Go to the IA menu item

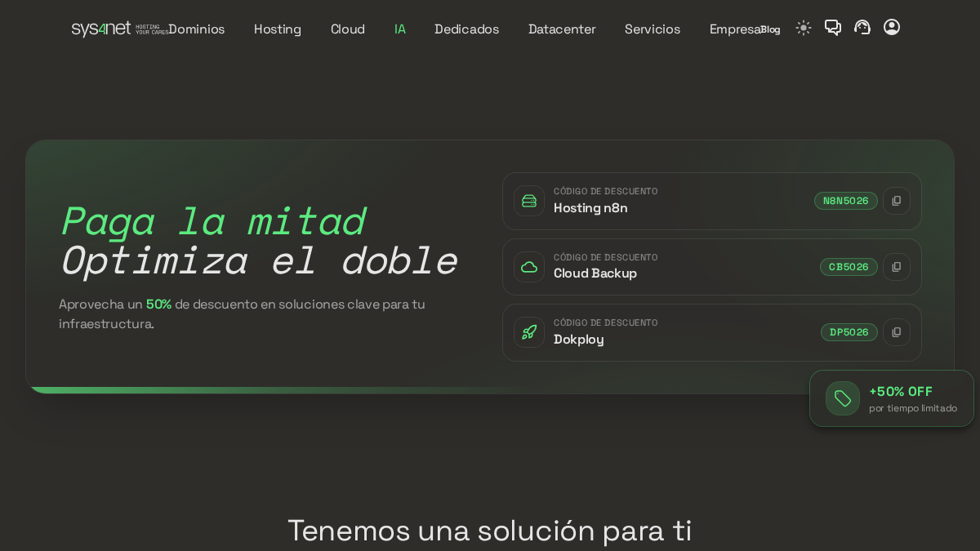pos(400,29)
